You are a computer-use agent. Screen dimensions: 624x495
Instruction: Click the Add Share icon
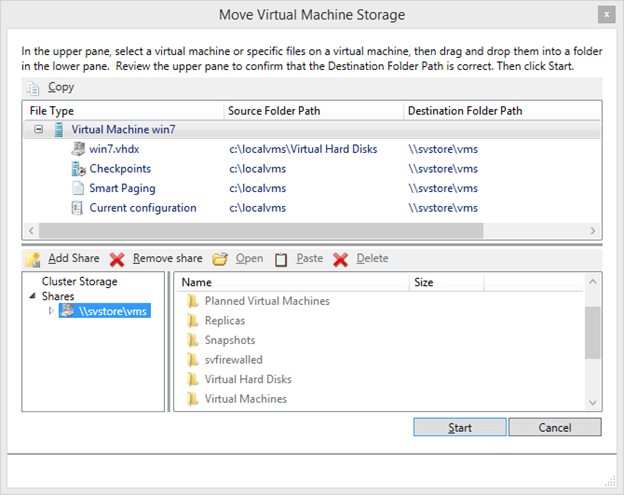pos(33,259)
